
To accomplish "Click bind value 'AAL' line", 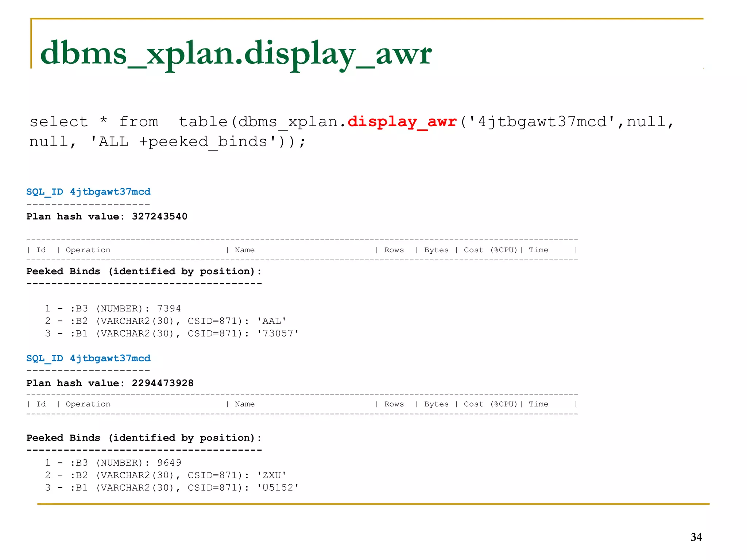I will [x=166, y=321].
